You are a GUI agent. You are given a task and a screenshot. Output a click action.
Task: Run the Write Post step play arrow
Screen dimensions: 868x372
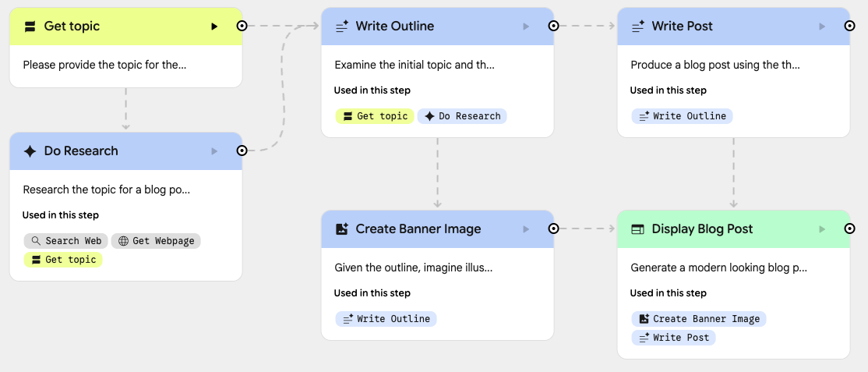point(822,27)
